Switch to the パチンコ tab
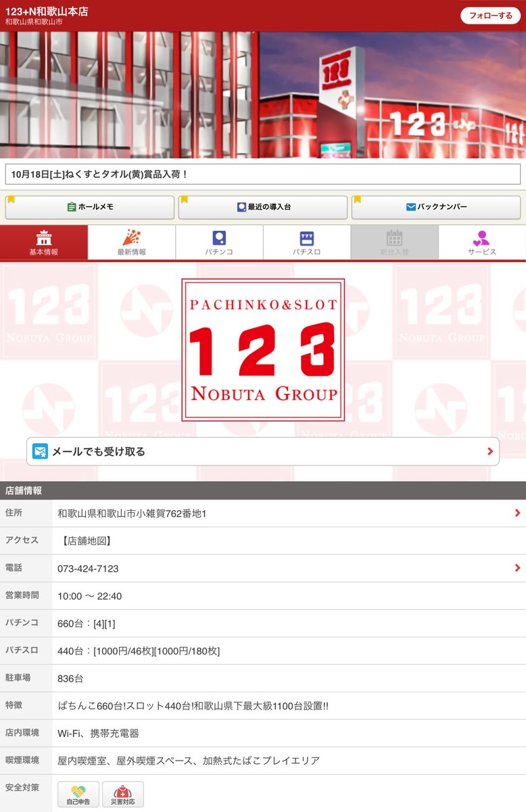 click(219, 242)
